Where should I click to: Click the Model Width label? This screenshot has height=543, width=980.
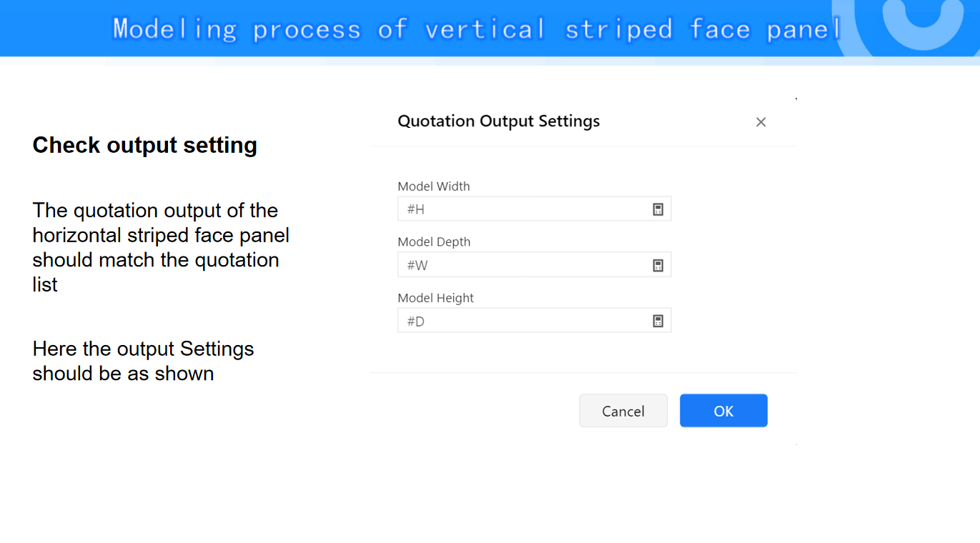pyautogui.click(x=434, y=186)
